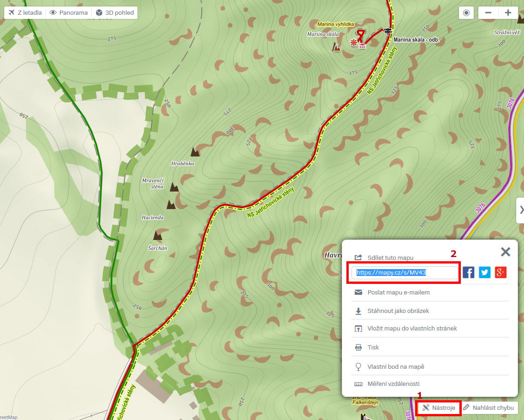The width and height of the screenshot is (524, 420).
Task: Click the locate-me target icon
Action: click(466, 13)
